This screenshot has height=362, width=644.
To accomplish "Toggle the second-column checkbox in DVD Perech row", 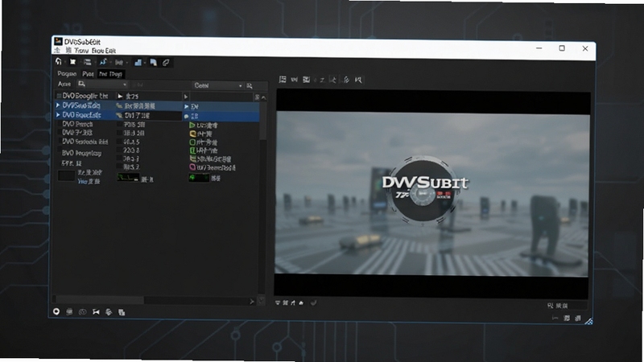I will tap(119, 125).
